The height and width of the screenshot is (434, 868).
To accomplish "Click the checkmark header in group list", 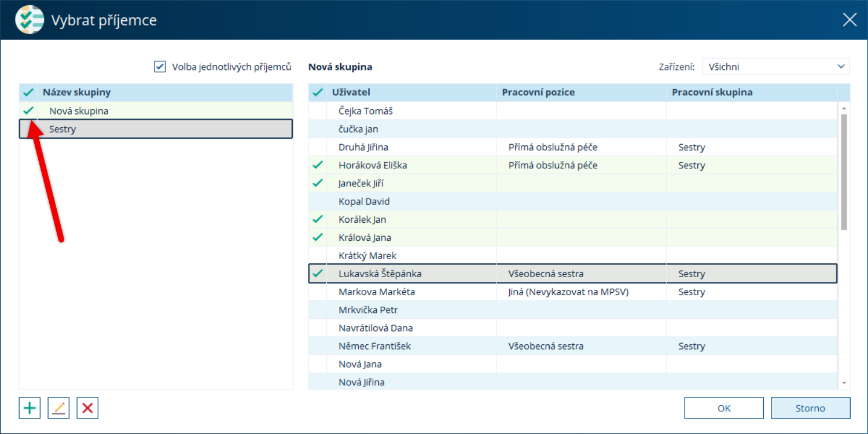I will (x=28, y=93).
